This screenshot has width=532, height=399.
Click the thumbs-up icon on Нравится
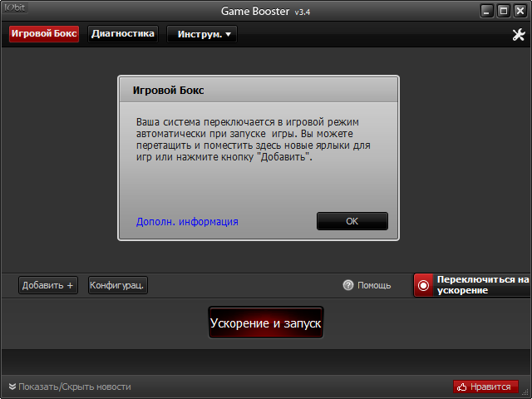[462, 387]
